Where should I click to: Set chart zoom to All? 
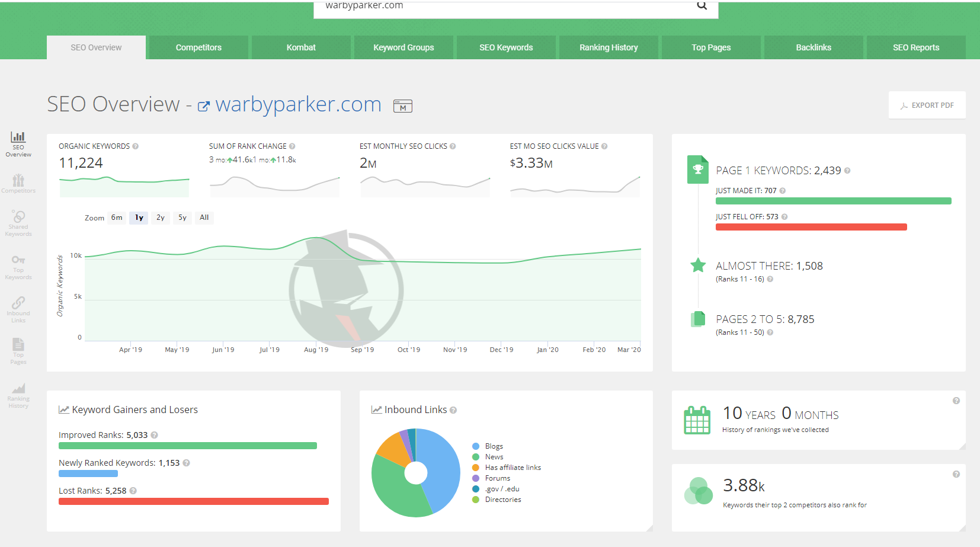coord(204,217)
